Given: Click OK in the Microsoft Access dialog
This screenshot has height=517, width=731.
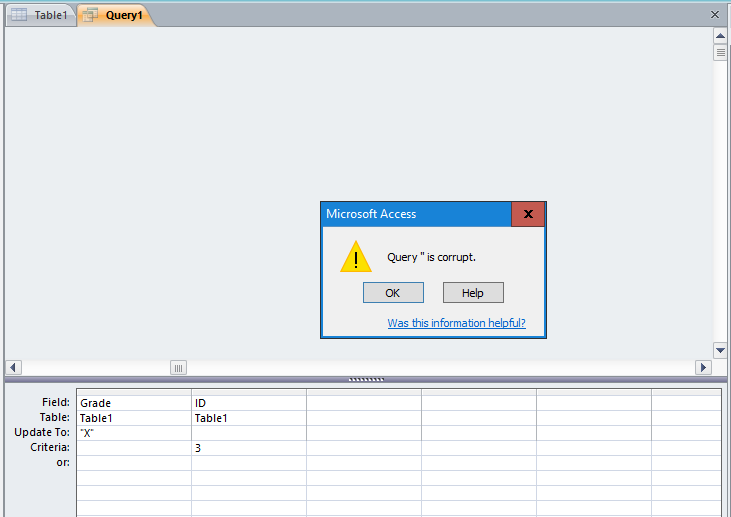Looking at the screenshot, I should [393, 293].
